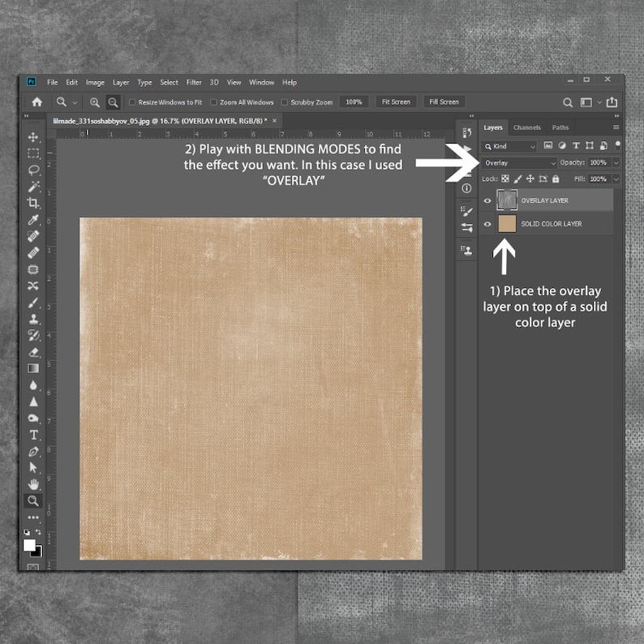Enable Zoom All Windows checkbox
Image resolution: width=644 pixels, height=644 pixels.
[x=213, y=102]
